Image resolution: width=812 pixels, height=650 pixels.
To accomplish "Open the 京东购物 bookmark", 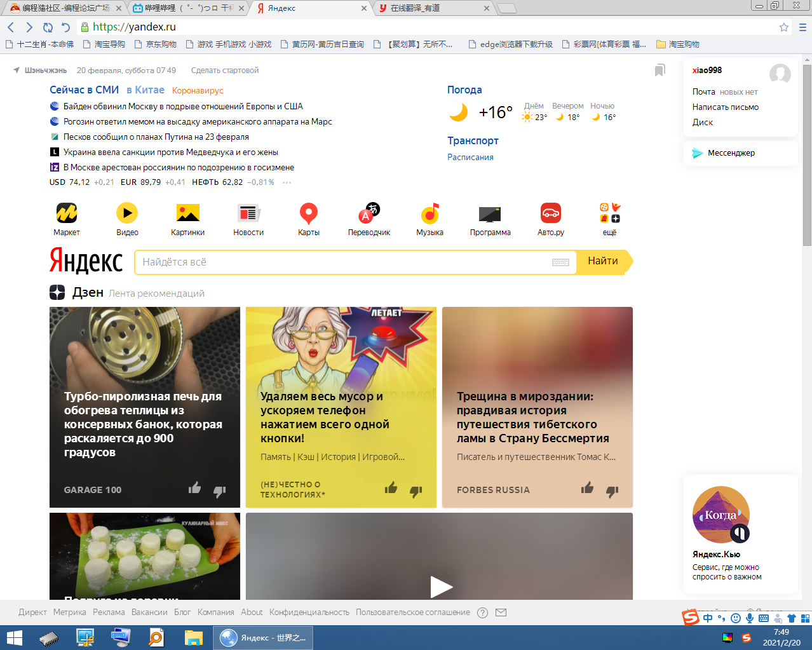I will coord(155,44).
